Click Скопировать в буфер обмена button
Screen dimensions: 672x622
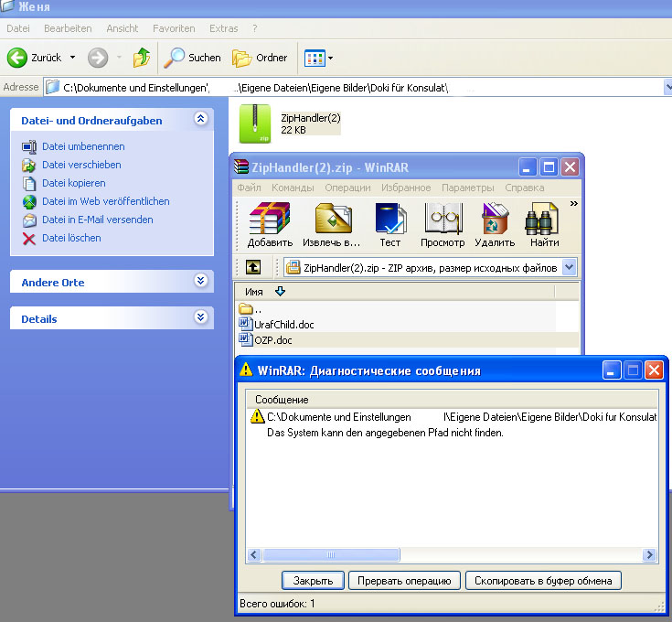tap(543, 581)
